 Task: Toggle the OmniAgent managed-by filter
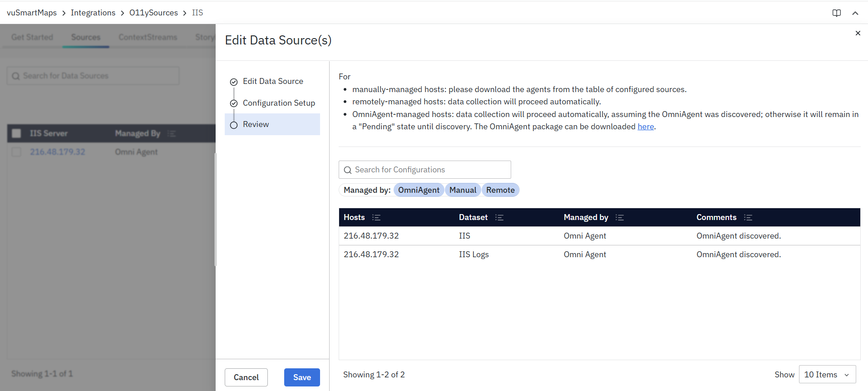click(x=419, y=190)
